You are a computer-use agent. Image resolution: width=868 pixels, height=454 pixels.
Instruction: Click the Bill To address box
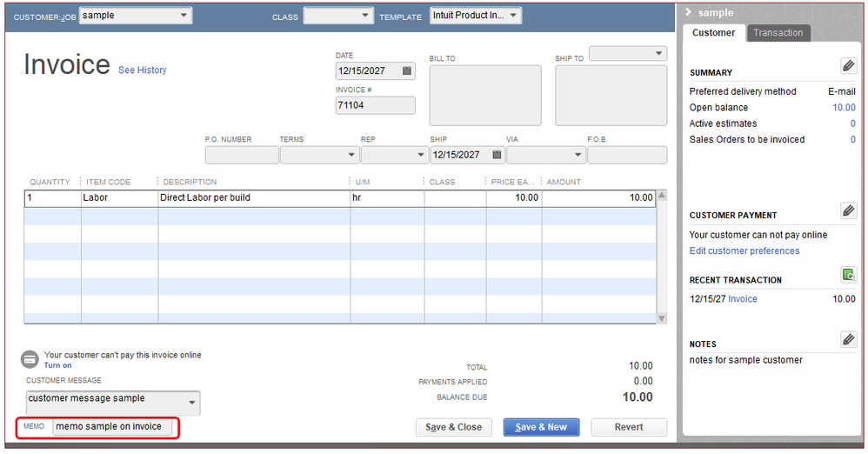click(x=485, y=95)
